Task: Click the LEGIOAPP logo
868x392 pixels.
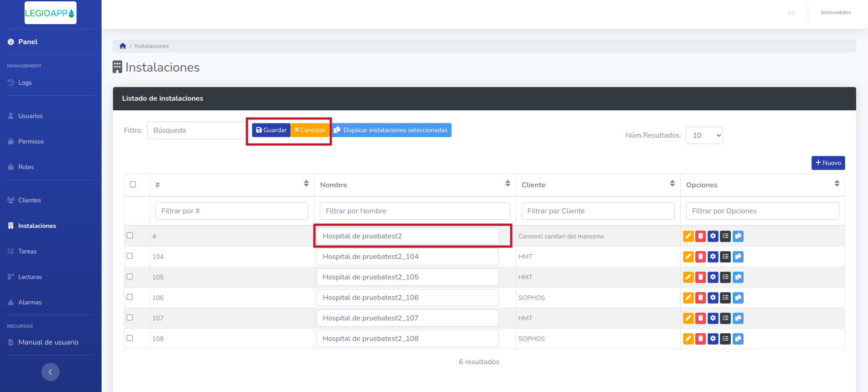Action: 50,13
